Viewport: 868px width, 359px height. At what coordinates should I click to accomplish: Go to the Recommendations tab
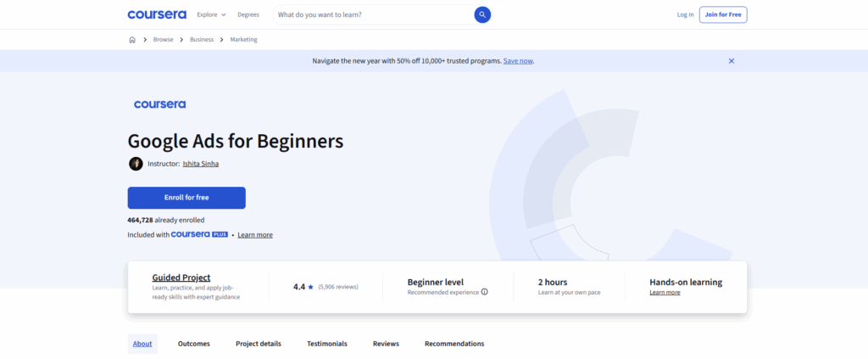[454, 344]
